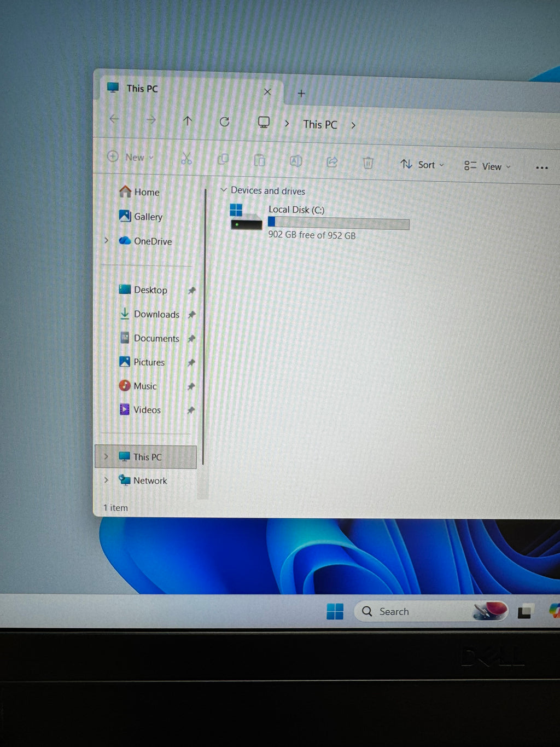Click the taskbar Search box
The image size is (560, 747).
click(432, 611)
